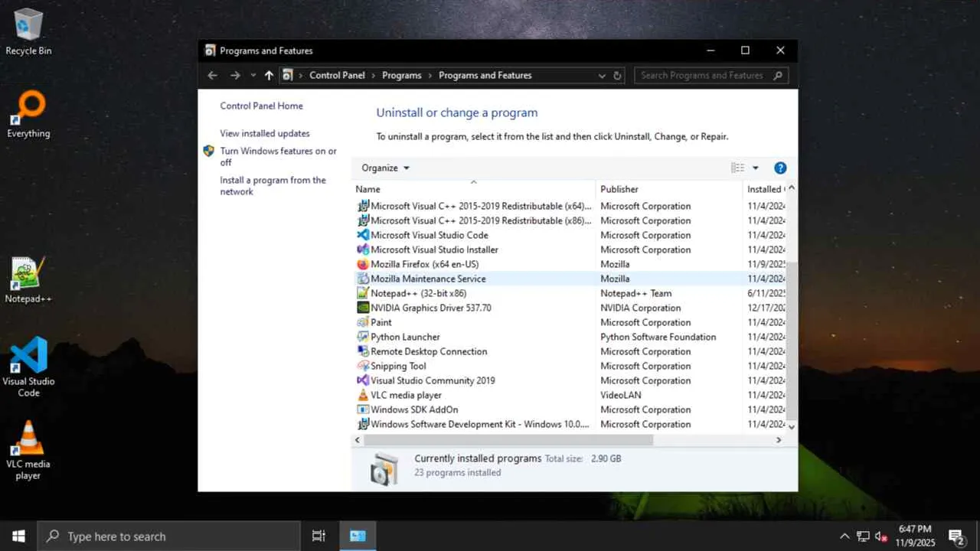Select the Visual Studio Code desktop shortcut
Viewport: 980px width, 551px height.
[x=28, y=367]
